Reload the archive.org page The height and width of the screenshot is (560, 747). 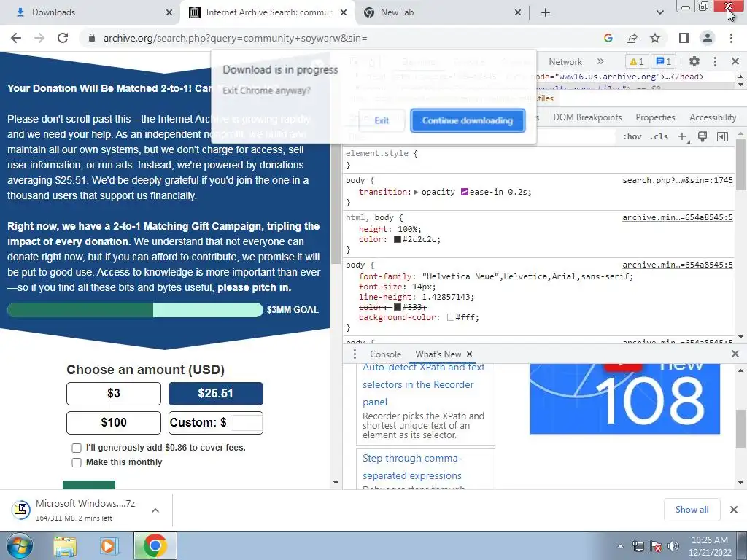pyautogui.click(x=63, y=38)
